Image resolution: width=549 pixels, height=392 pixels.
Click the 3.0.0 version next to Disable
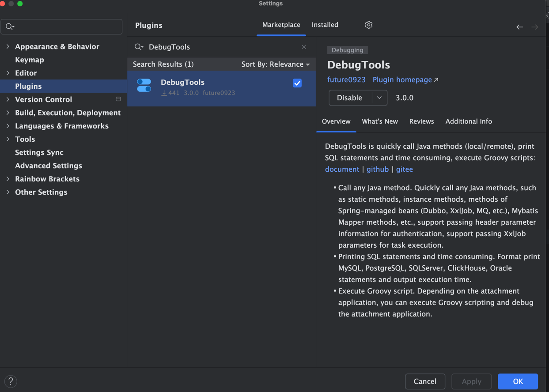click(x=405, y=98)
